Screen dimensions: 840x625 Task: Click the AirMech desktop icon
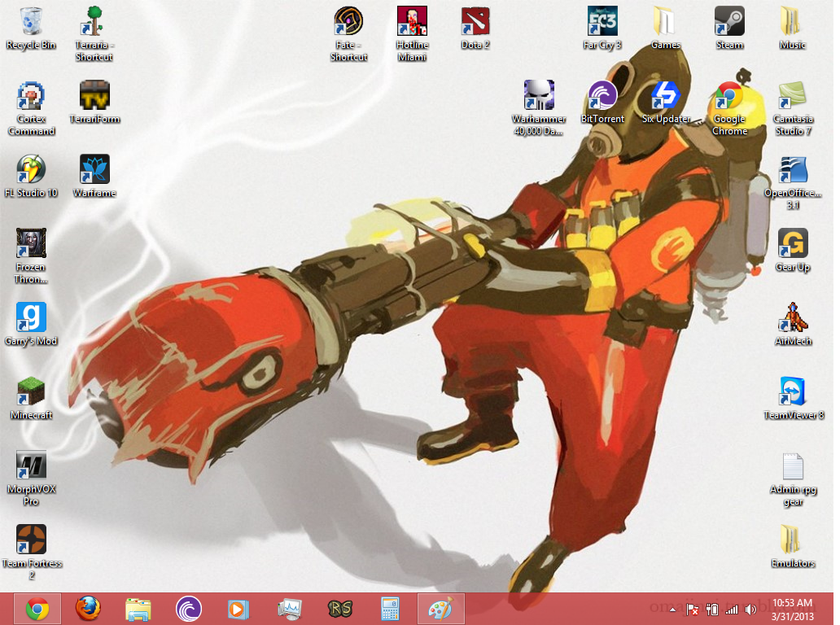793,324
